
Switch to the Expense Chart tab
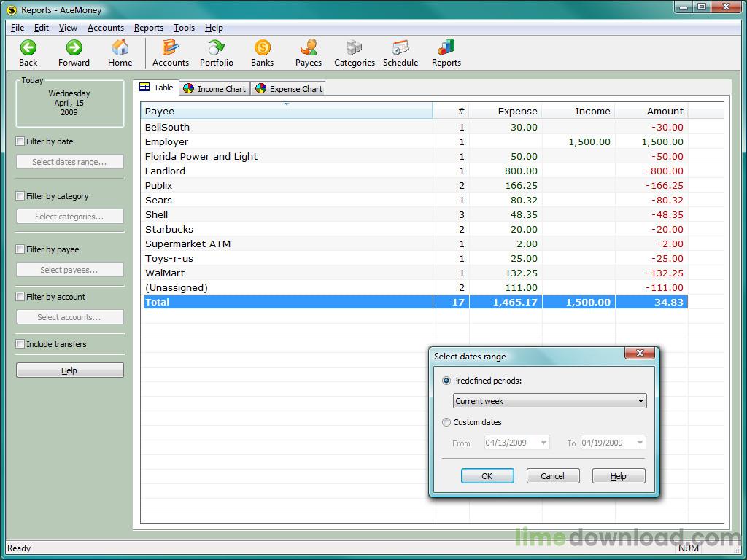click(289, 88)
